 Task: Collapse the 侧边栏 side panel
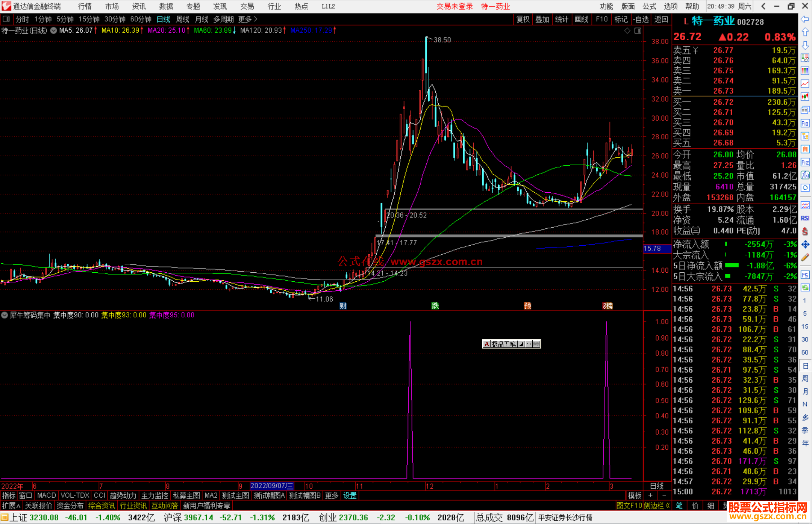click(x=657, y=506)
